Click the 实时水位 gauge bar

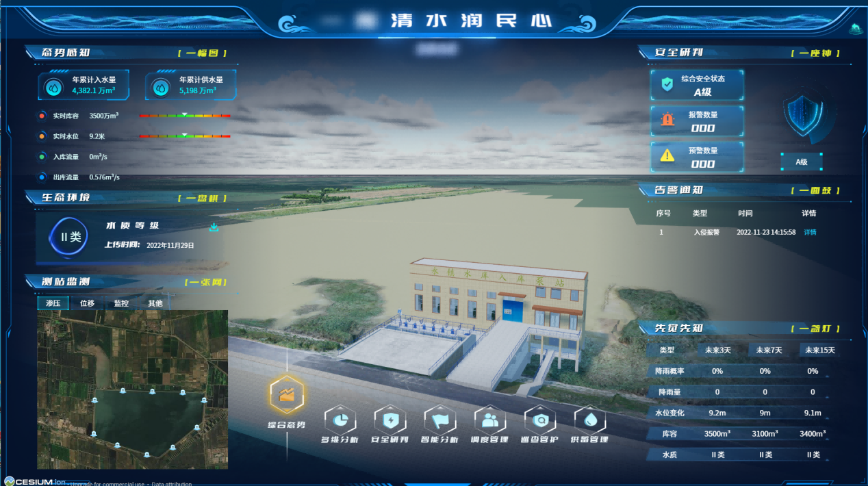pos(185,136)
